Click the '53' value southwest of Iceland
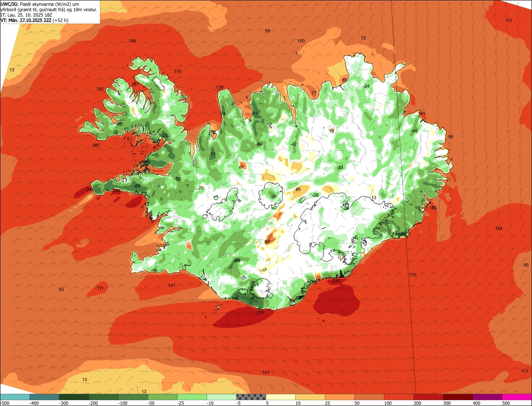Image resolution: width=532 pixels, height=406 pixels. click(x=61, y=289)
